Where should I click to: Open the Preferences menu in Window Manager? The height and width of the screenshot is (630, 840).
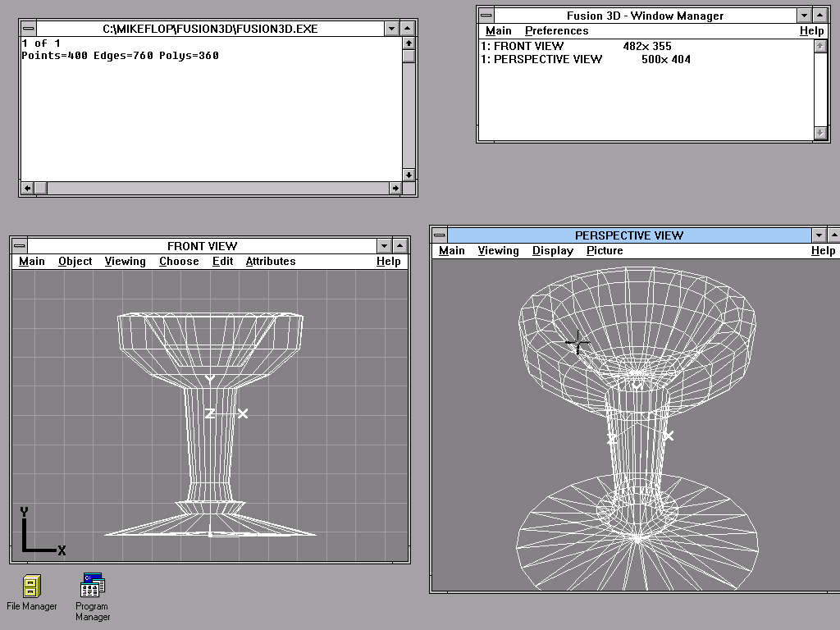[556, 31]
